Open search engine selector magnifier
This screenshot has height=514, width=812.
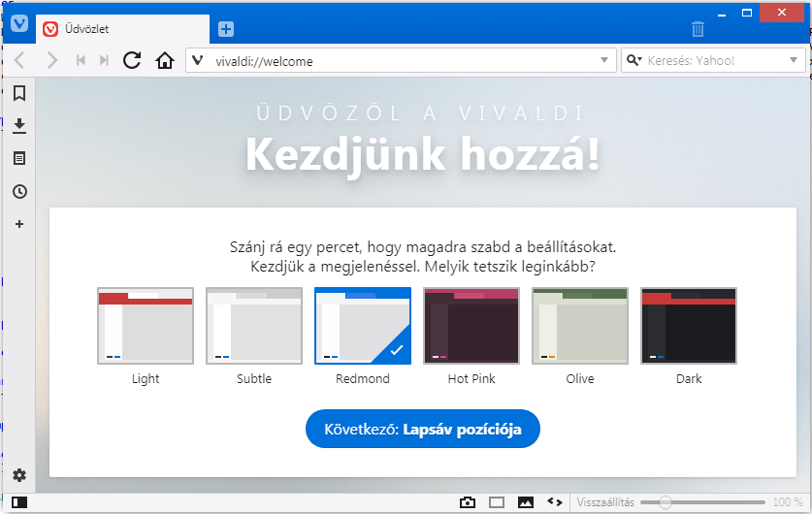point(633,60)
